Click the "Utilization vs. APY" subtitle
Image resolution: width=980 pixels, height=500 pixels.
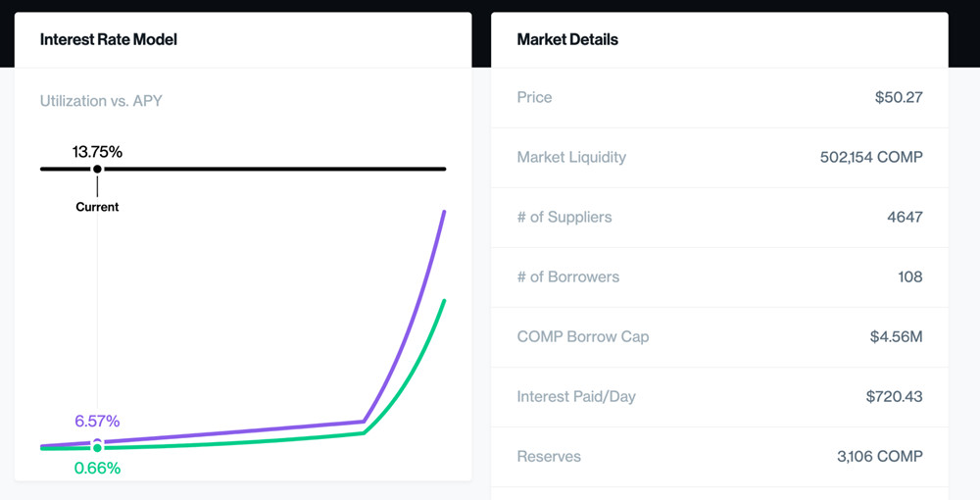pyautogui.click(x=101, y=100)
